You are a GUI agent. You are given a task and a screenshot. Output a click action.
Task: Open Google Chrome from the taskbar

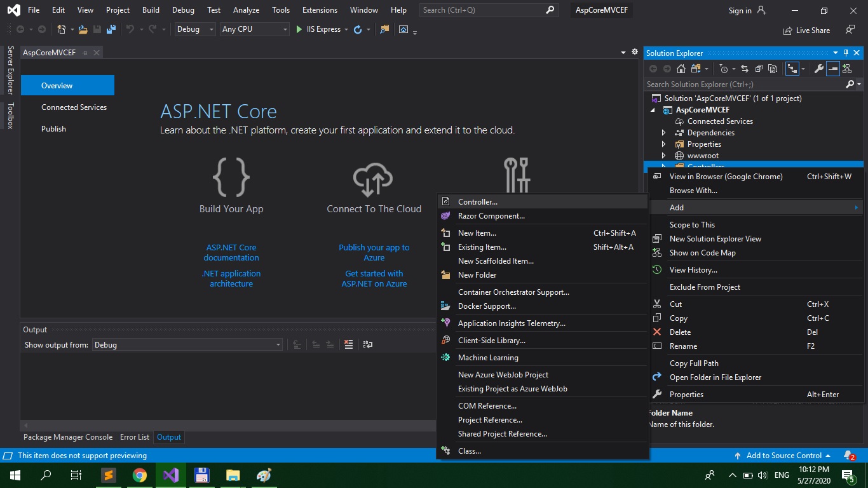pyautogui.click(x=140, y=475)
